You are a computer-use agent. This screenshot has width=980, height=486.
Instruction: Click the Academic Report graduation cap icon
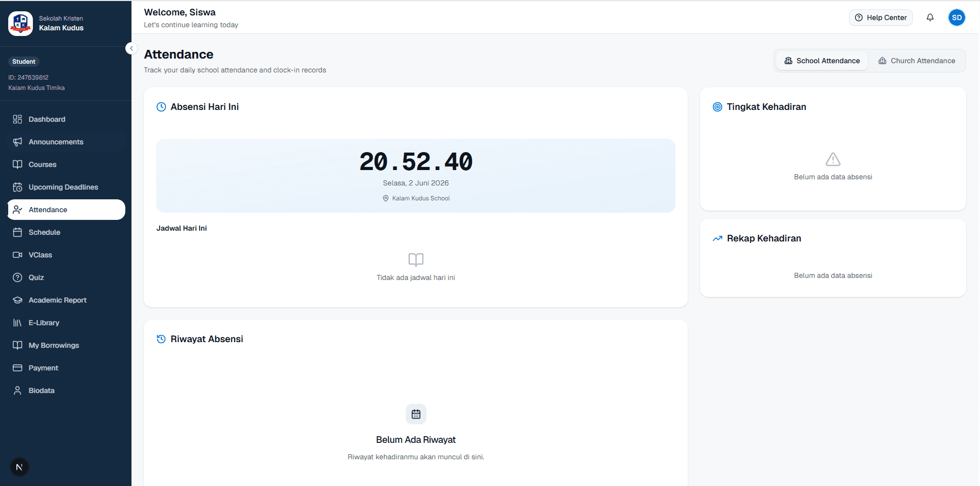17,300
